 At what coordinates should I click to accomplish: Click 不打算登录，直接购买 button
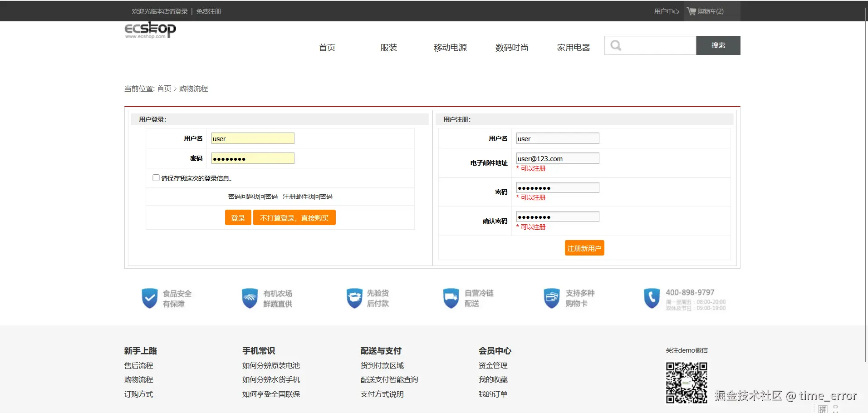click(294, 217)
